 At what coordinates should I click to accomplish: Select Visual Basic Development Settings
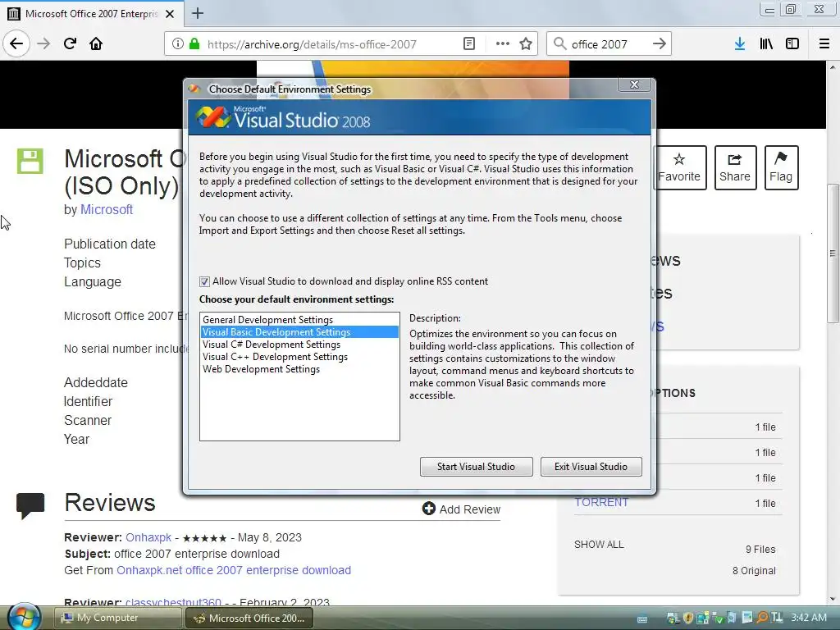click(x=299, y=332)
